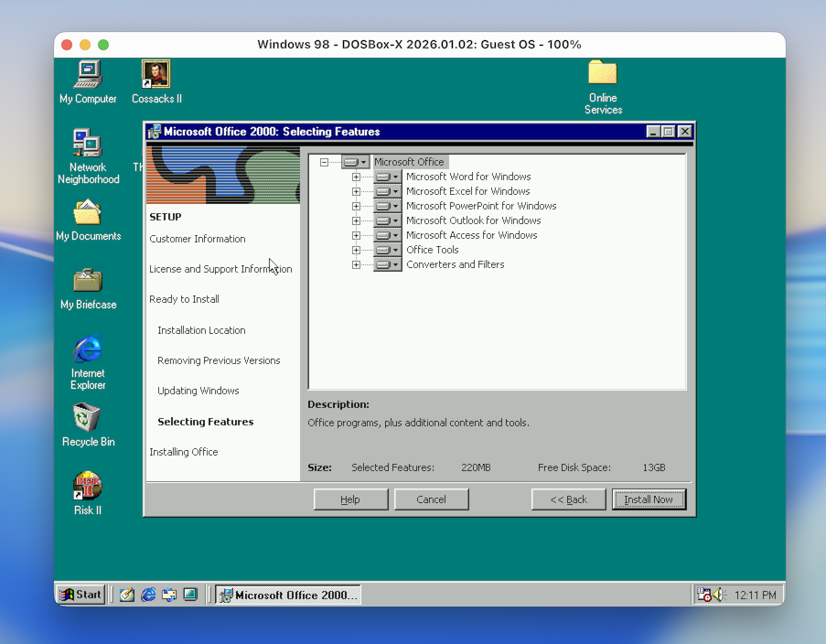Expand Microsoft Excel for Windows node
826x644 pixels.
[x=356, y=192]
